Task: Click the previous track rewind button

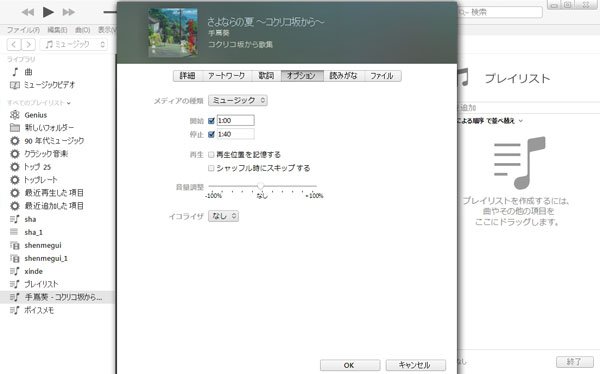Action: pyautogui.click(x=28, y=12)
